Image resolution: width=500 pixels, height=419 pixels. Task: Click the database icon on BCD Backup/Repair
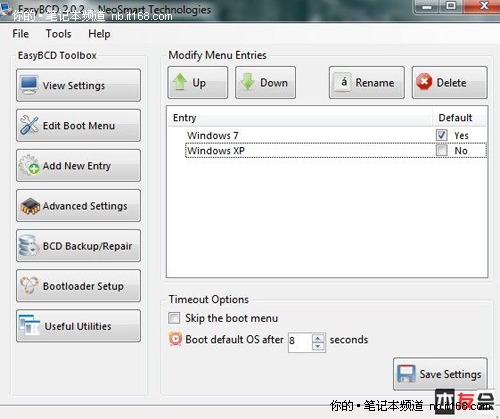click(29, 246)
